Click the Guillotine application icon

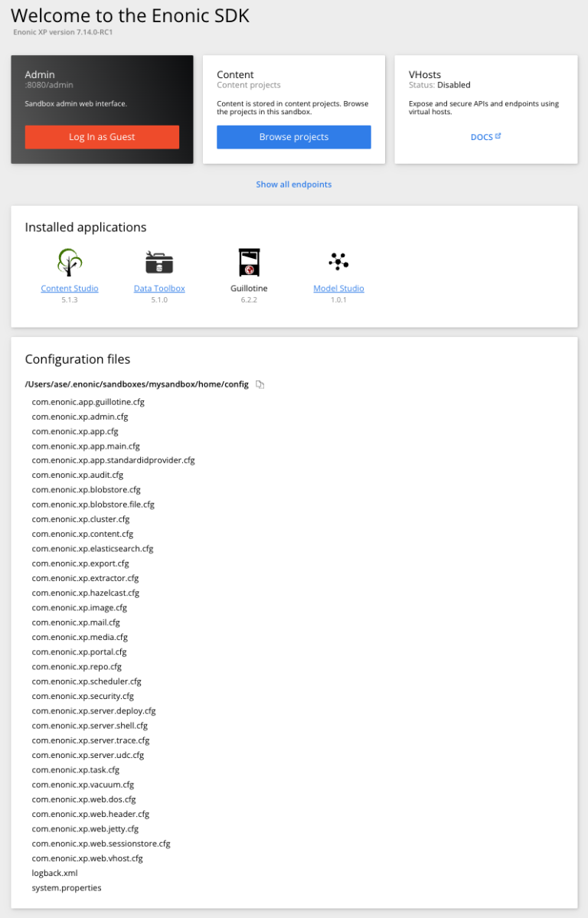pos(248,263)
